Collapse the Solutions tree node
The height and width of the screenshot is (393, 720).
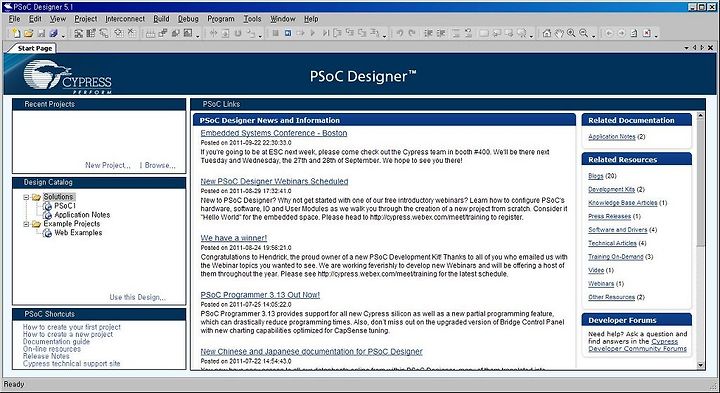tap(26, 197)
